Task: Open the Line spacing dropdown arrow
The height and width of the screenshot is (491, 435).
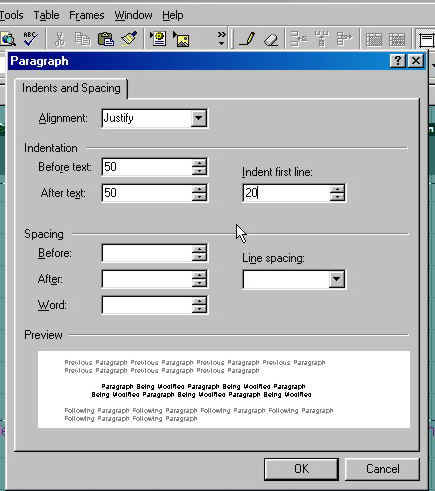Action: pos(337,279)
